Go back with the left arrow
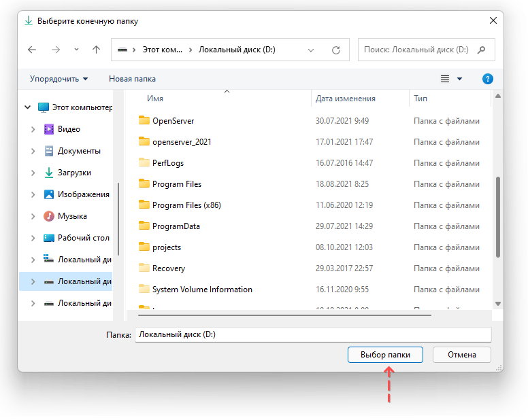This screenshot has width=528, height=420. point(32,50)
